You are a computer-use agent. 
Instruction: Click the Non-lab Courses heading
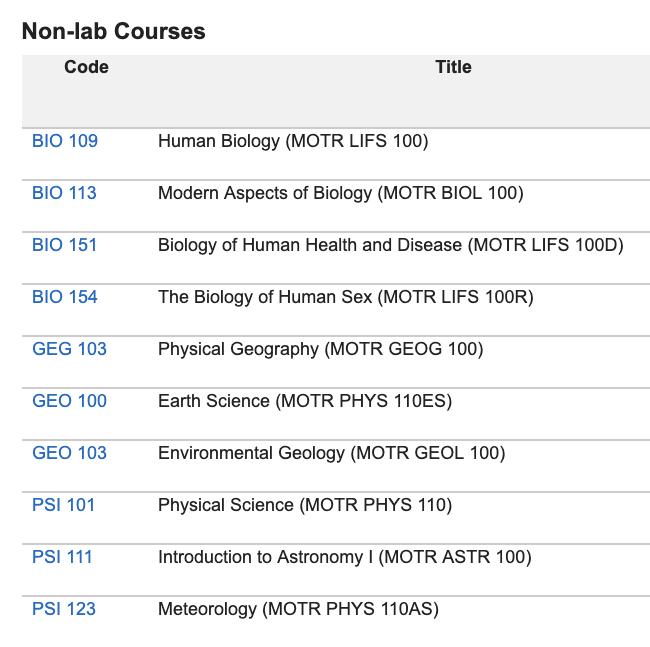(114, 31)
